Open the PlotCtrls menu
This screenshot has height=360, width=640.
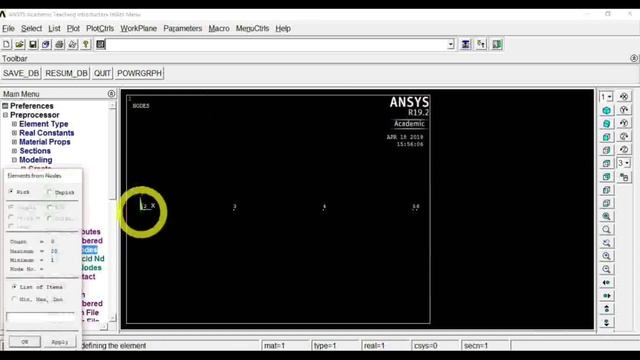(x=100, y=29)
